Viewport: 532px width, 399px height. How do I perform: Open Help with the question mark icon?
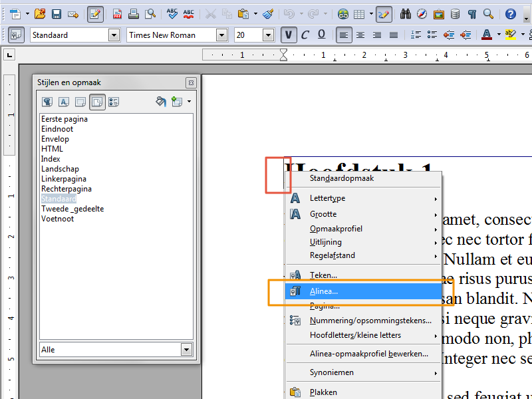coord(511,14)
